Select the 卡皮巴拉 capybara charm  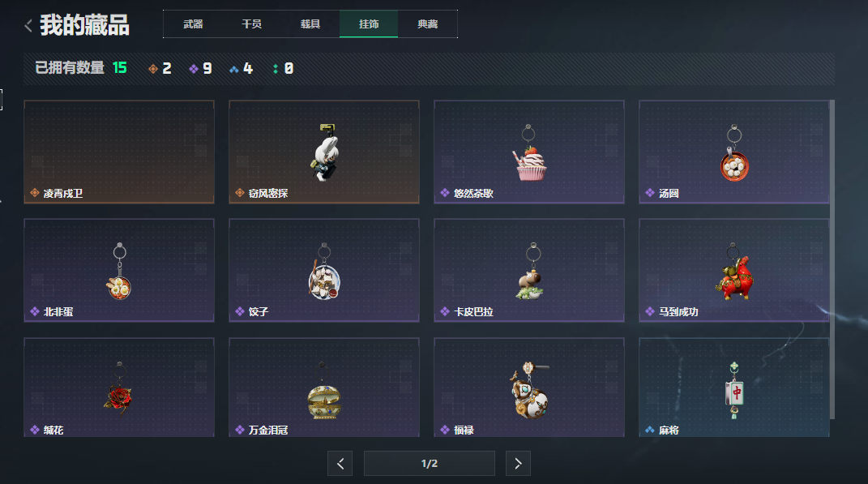tap(529, 270)
